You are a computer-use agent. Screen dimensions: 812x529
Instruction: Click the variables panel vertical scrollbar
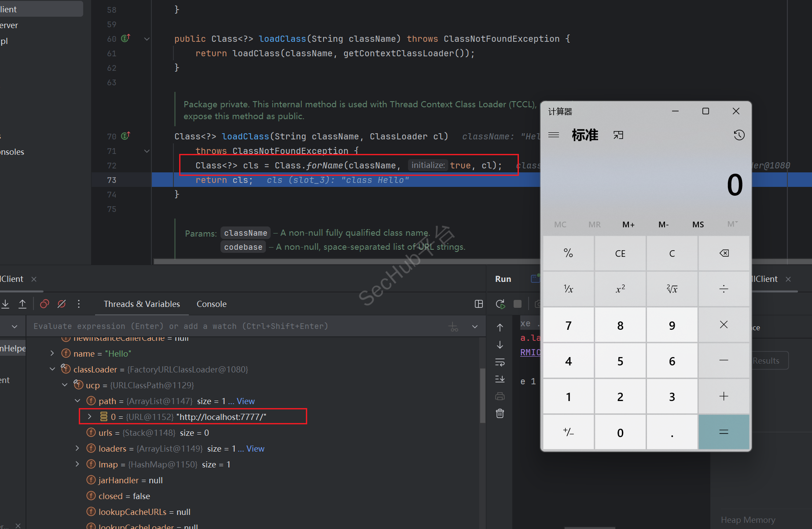click(482, 396)
